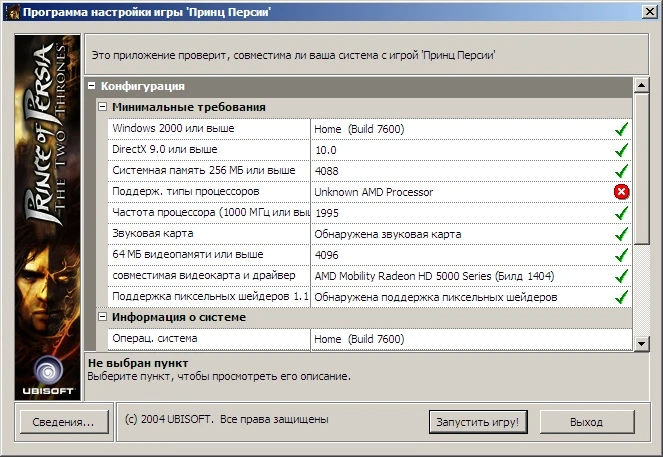This screenshot has height=457, width=663.
Task: Click the Выход button
Action: (x=586, y=422)
